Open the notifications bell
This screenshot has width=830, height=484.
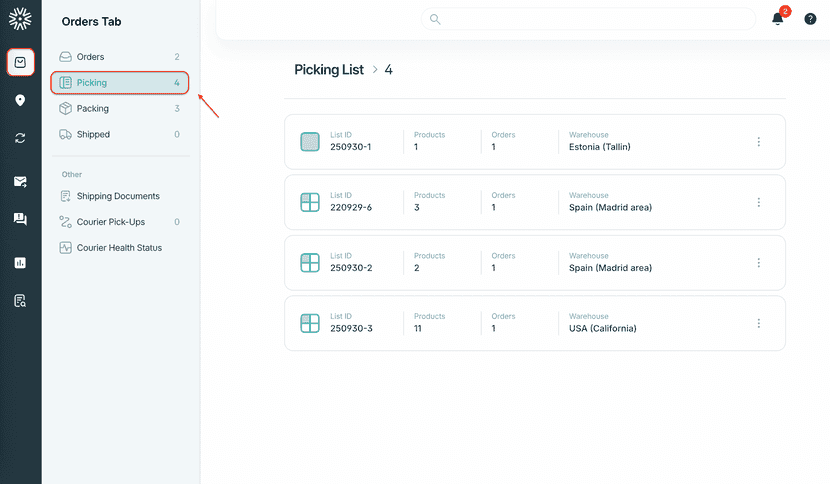pos(778,19)
